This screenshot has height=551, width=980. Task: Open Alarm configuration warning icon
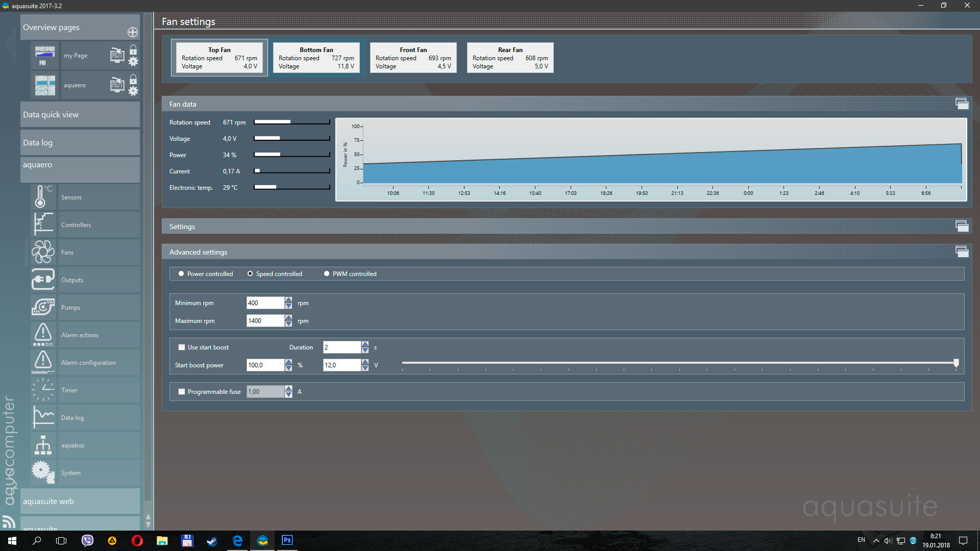point(43,362)
